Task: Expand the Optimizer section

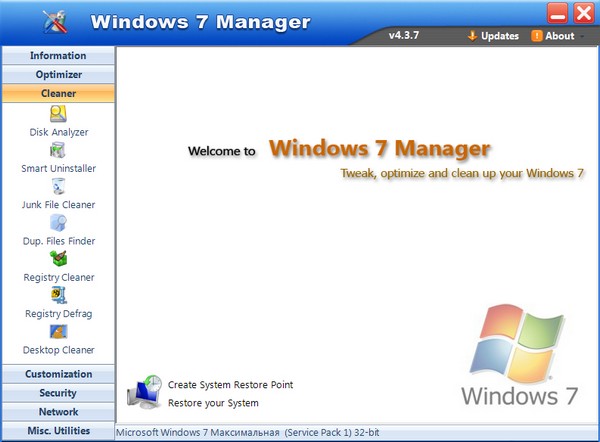Action: point(58,75)
